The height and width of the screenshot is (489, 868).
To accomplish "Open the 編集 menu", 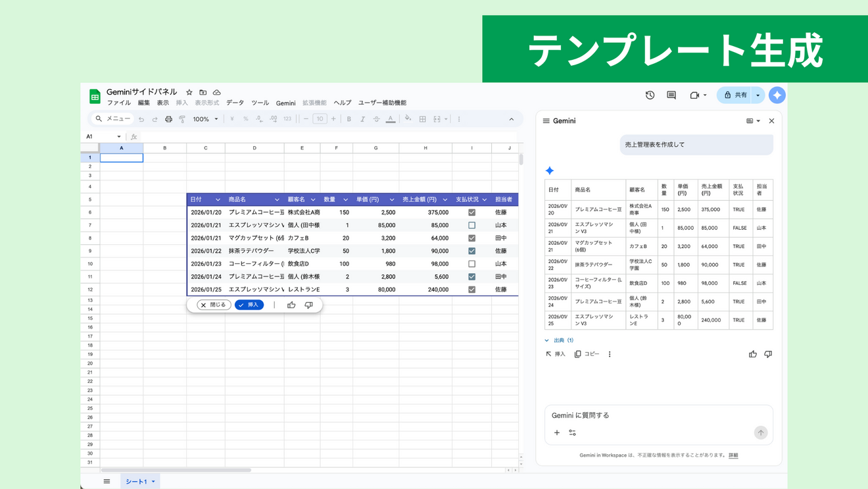I will pos(144,103).
